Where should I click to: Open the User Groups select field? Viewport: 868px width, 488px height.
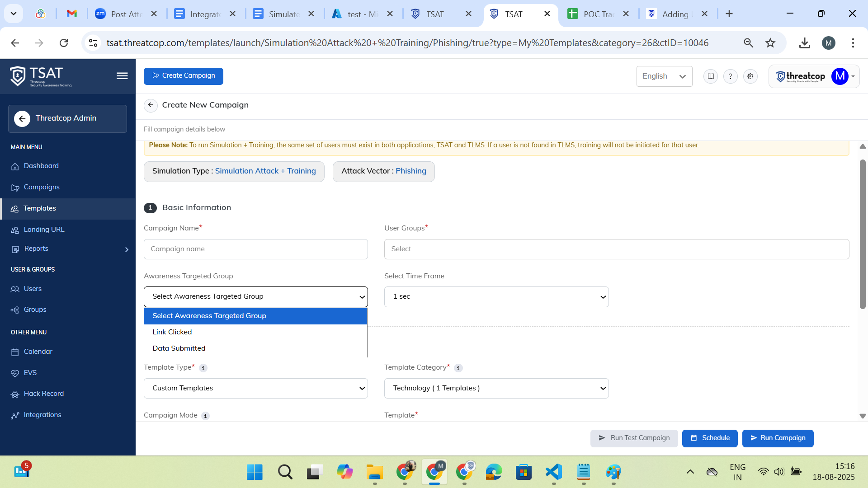(x=617, y=249)
